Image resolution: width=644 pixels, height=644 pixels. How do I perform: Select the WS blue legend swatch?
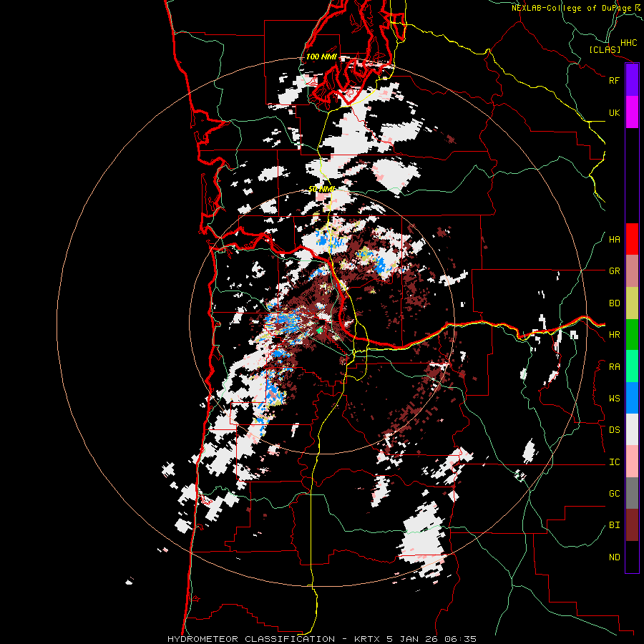click(x=632, y=398)
